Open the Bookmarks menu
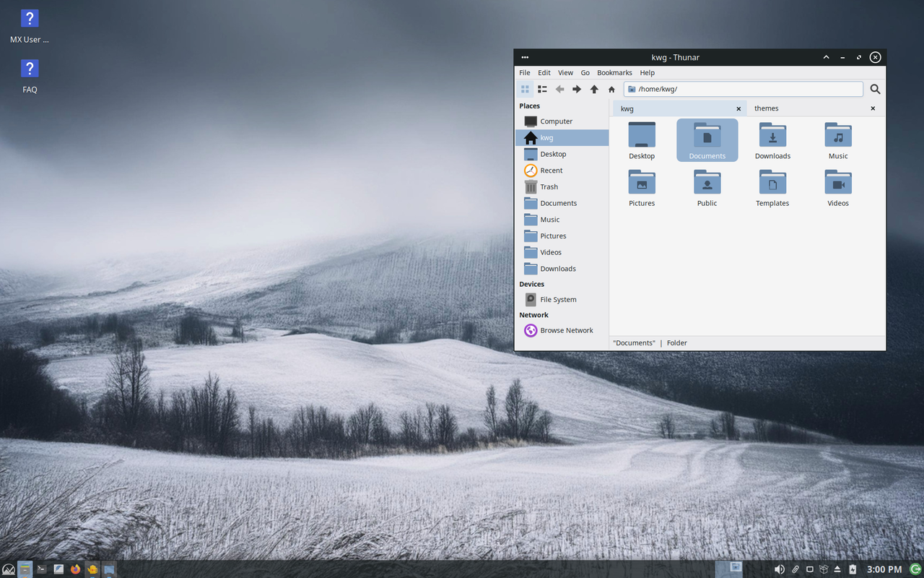The width and height of the screenshot is (924, 578). (x=614, y=72)
